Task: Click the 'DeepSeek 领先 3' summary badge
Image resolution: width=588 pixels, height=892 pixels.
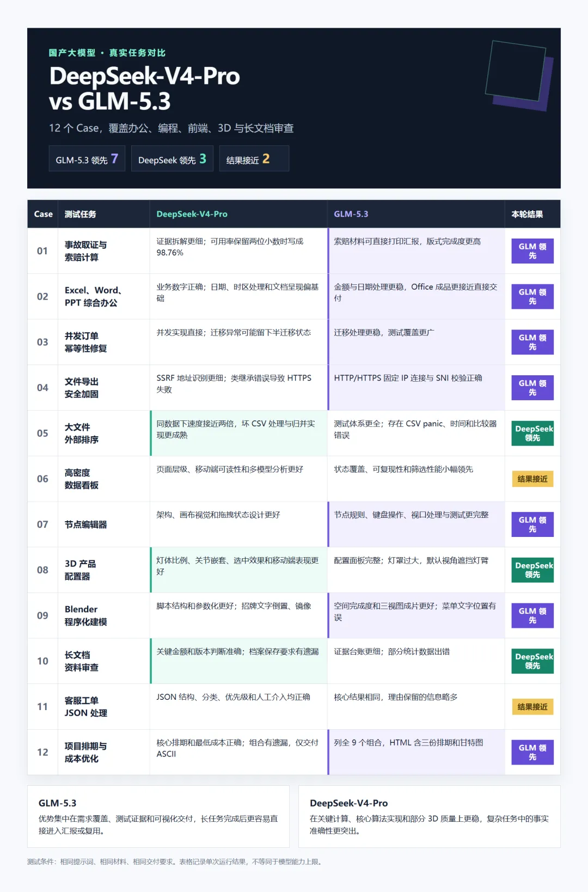Action: [x=172, y=158]
